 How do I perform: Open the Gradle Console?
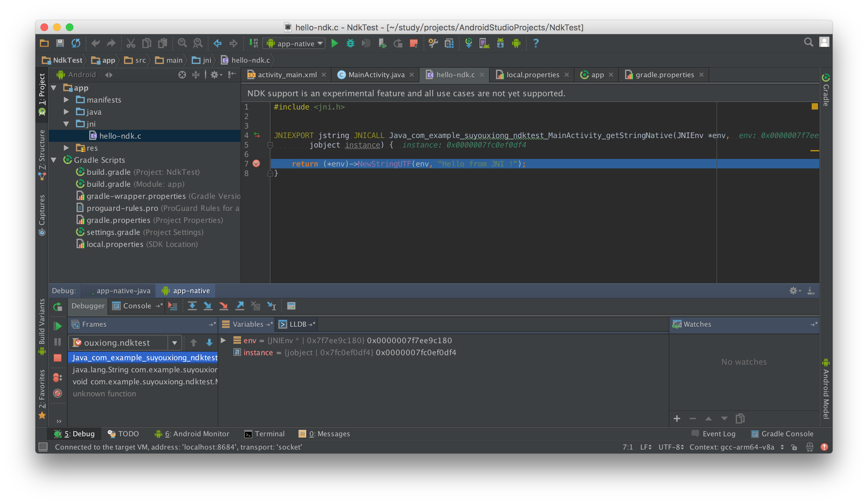click(783, 434)
